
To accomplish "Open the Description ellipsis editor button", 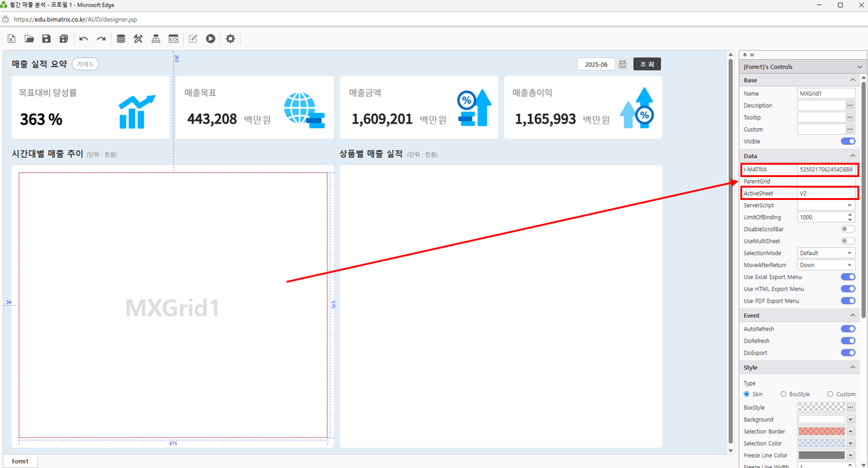I will 850,106.
